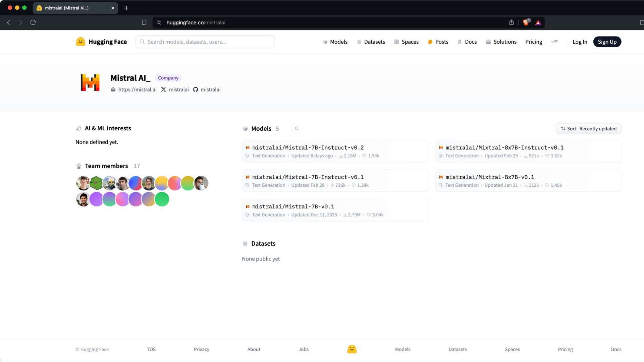This screenshot has width=644, height=362.
Task: Click the site settings icon beside the URL
Action: pyautogui.click(x=159, y=22)
